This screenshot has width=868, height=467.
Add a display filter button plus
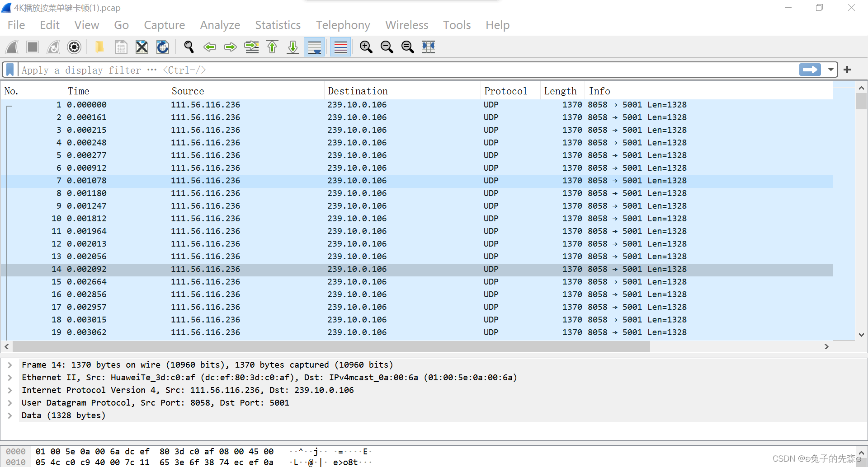pos(847,70)
